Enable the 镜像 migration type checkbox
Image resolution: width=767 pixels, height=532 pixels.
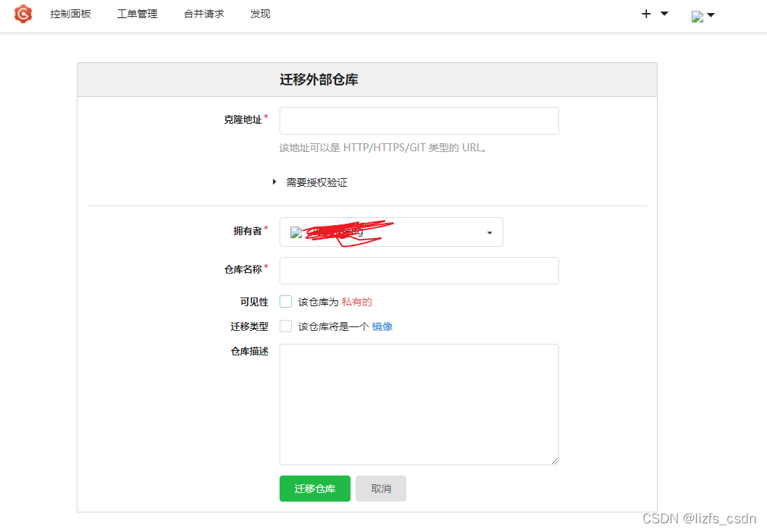coord(285,326)
